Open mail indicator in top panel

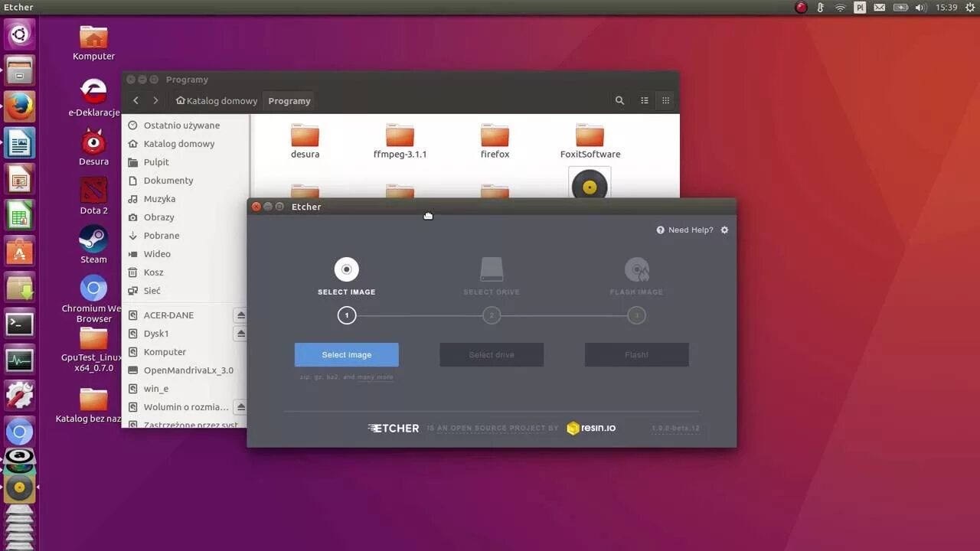pos(880,7)
